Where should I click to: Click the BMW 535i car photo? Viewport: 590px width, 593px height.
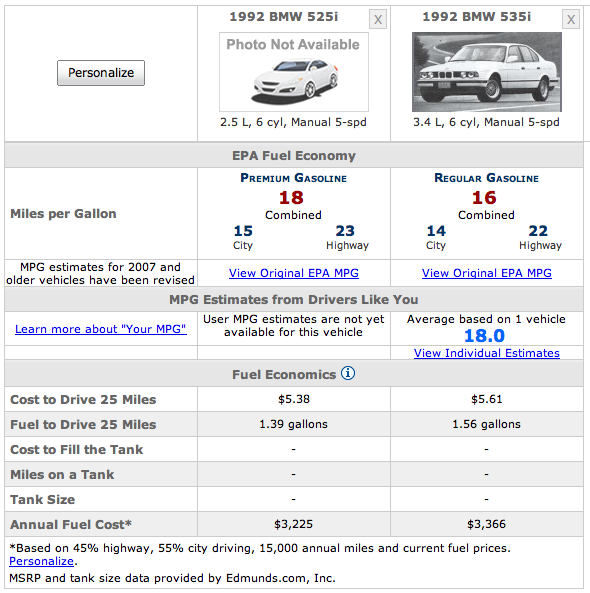487,72
